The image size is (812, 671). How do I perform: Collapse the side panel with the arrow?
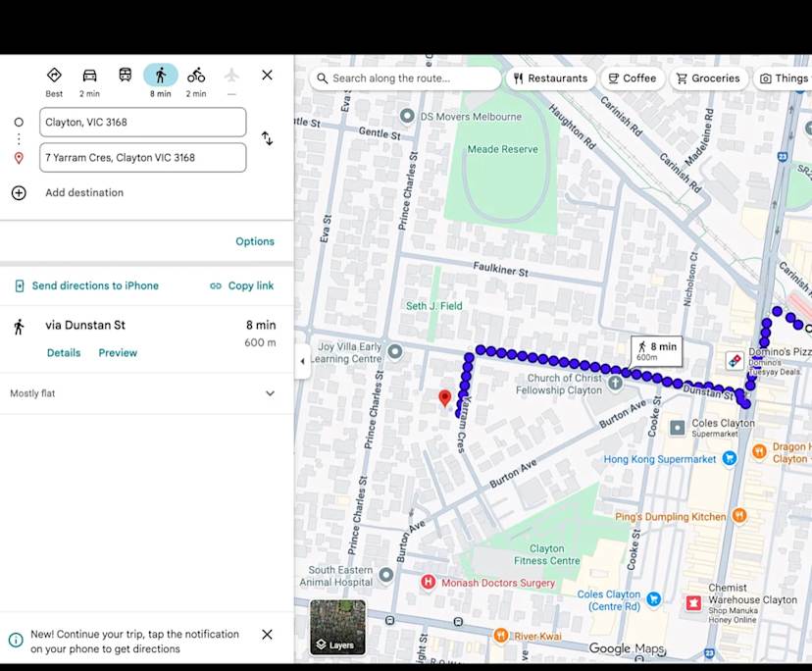coord(302,361)
